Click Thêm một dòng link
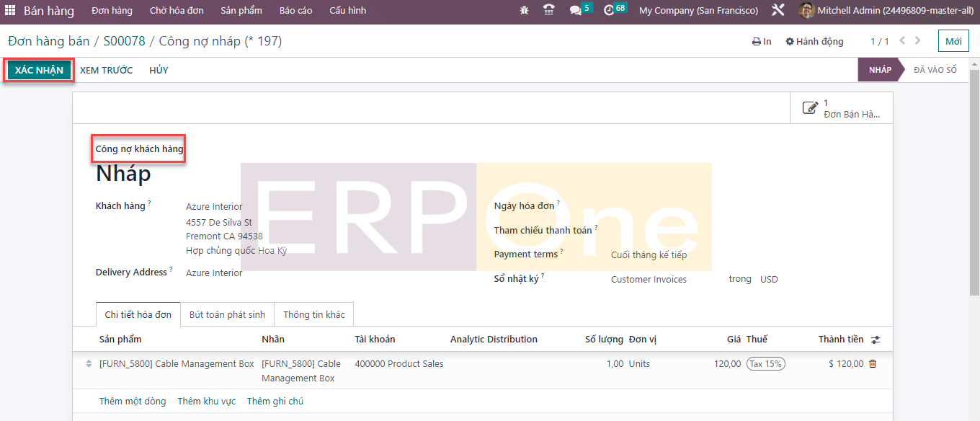 133,402
